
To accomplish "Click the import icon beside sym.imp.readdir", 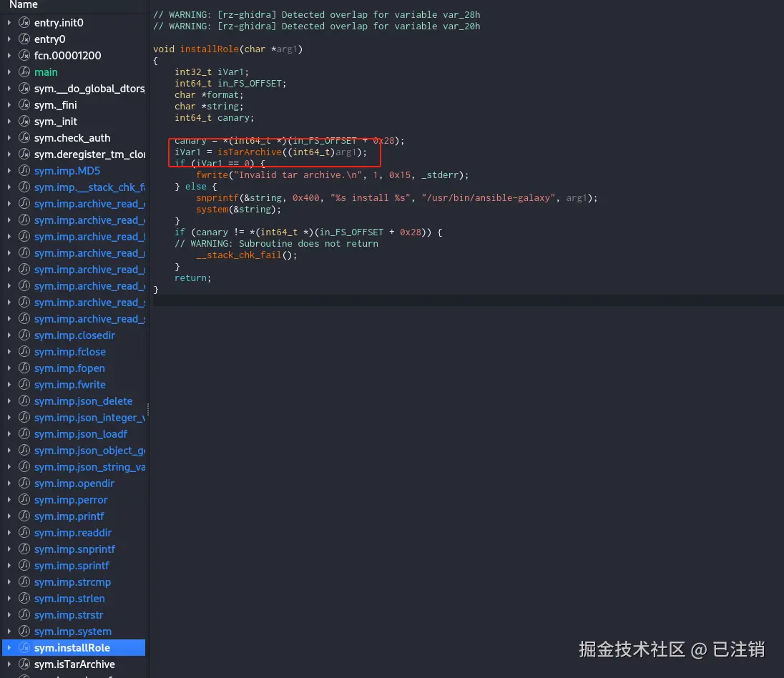I will tap(24, 533).
